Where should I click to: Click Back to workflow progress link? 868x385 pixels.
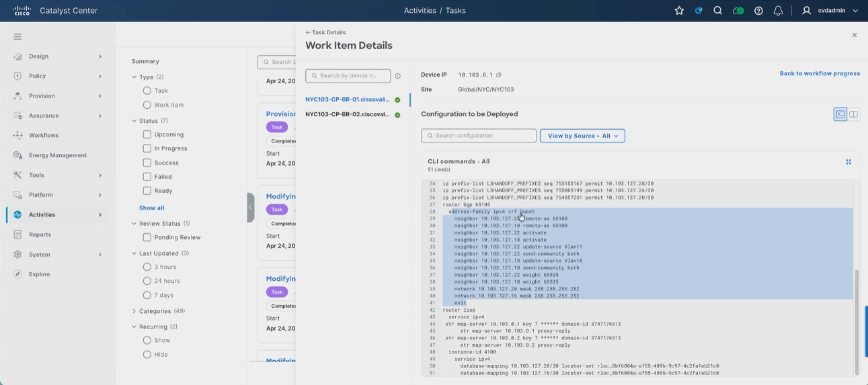coord(820,73)
